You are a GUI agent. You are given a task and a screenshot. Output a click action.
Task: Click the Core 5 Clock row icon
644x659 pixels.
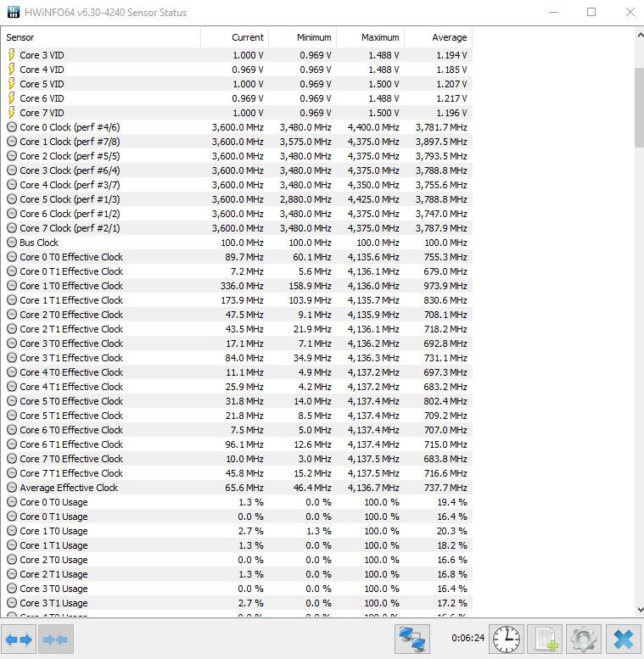(x=12, y=199)
